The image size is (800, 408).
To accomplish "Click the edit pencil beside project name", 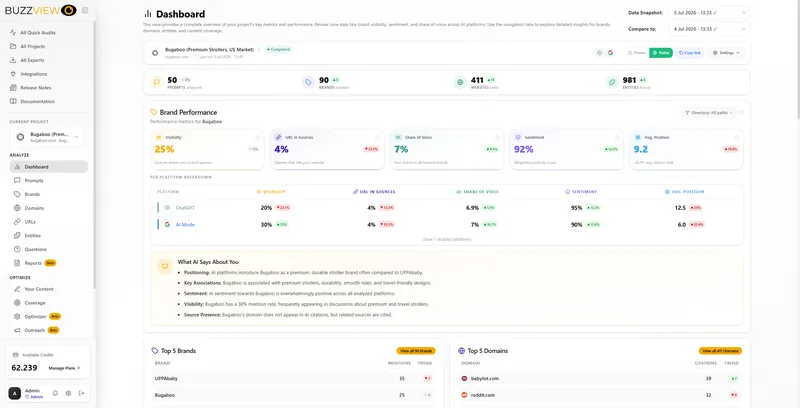I will tap(259, 50).
